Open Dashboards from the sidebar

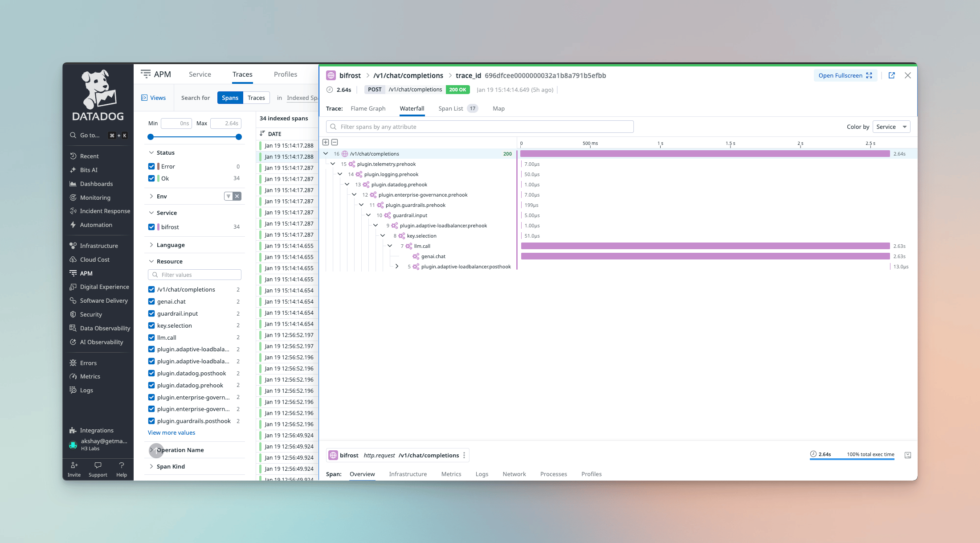(x=96, y=184)
